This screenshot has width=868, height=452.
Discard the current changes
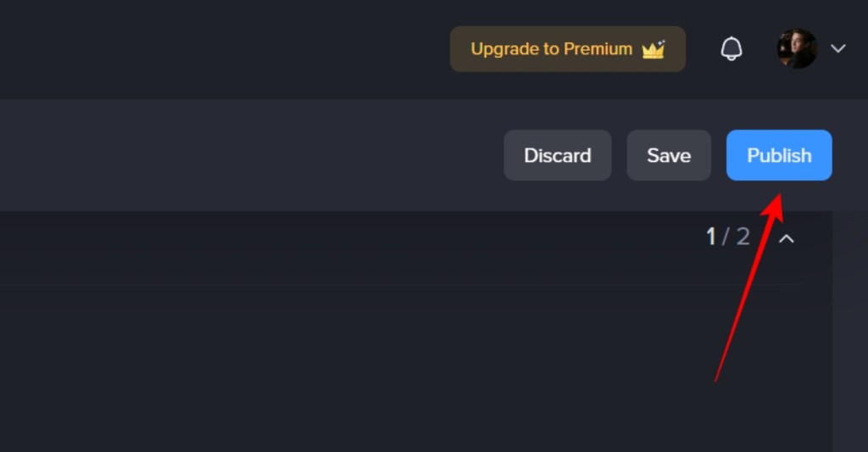(558, 155)
